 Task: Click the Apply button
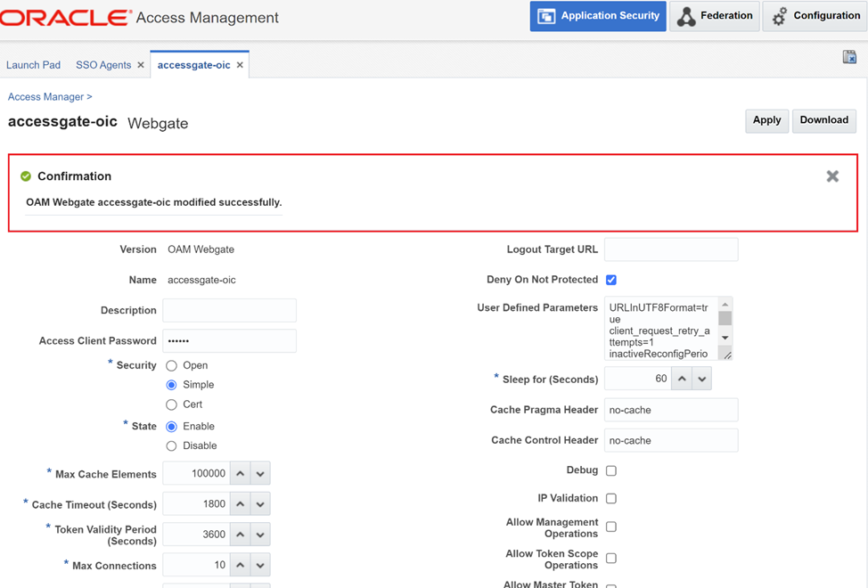click(766, 120)
